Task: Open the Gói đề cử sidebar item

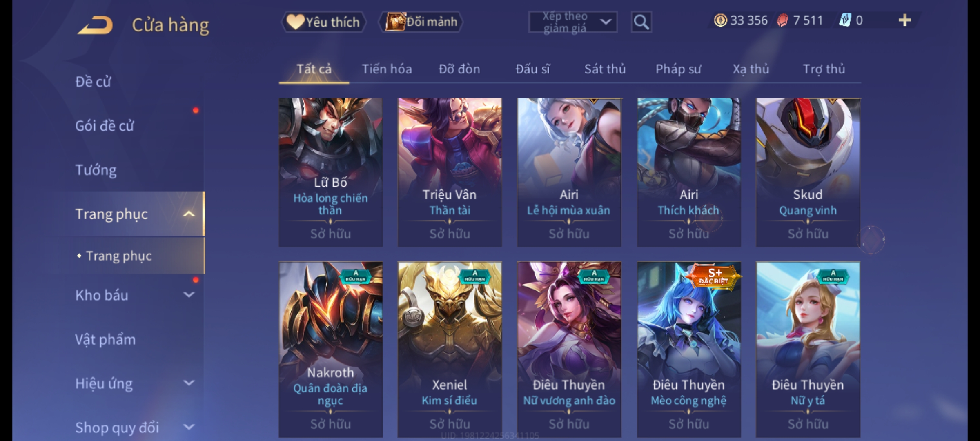Action: pos(105,126)
